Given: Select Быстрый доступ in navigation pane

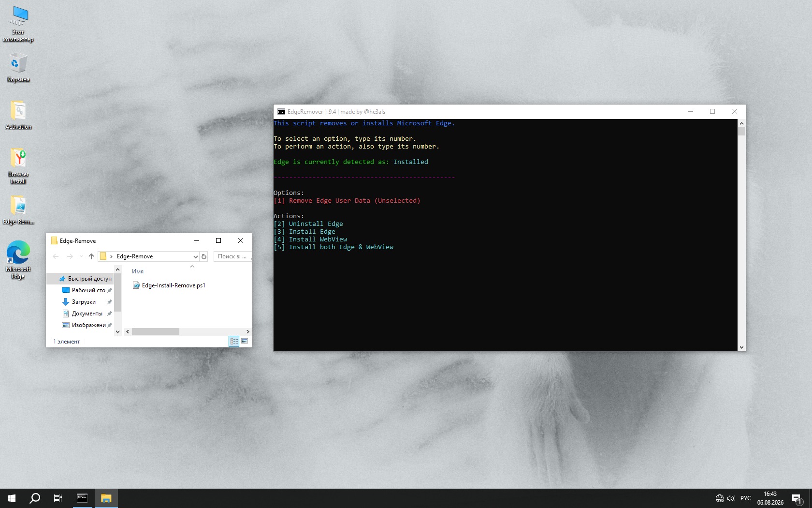Looking at the screenshot, I should [85, 279].
